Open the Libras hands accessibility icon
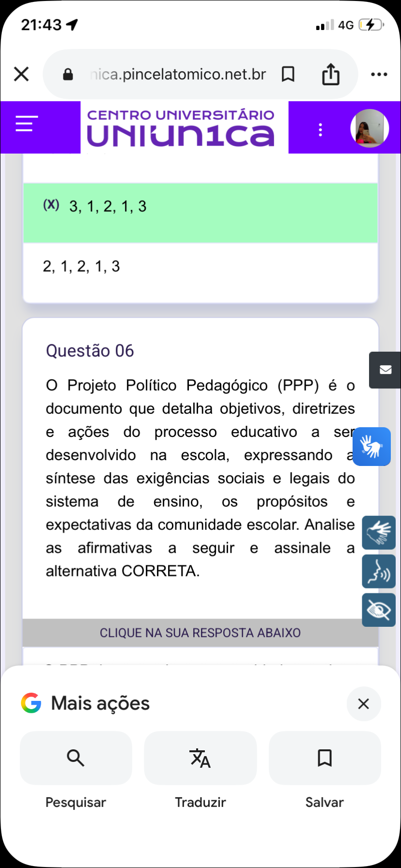401x868 pixels. [x=379, y=533]
